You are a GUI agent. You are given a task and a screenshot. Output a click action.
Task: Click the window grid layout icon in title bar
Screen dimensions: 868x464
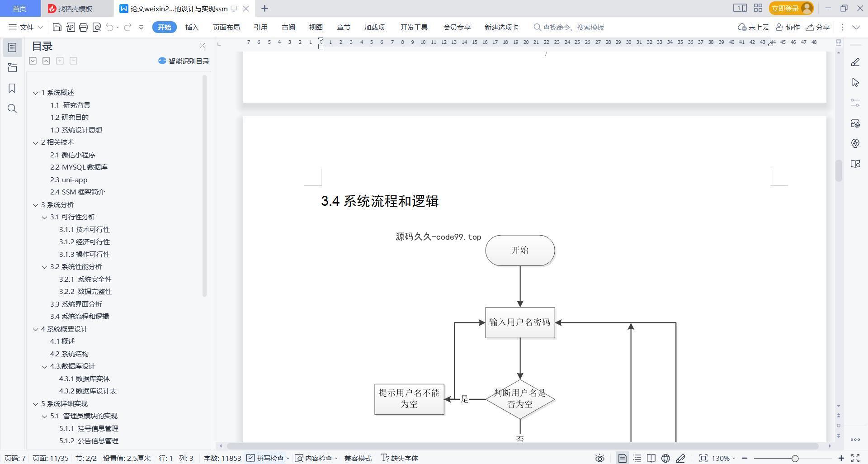point(758,8)
